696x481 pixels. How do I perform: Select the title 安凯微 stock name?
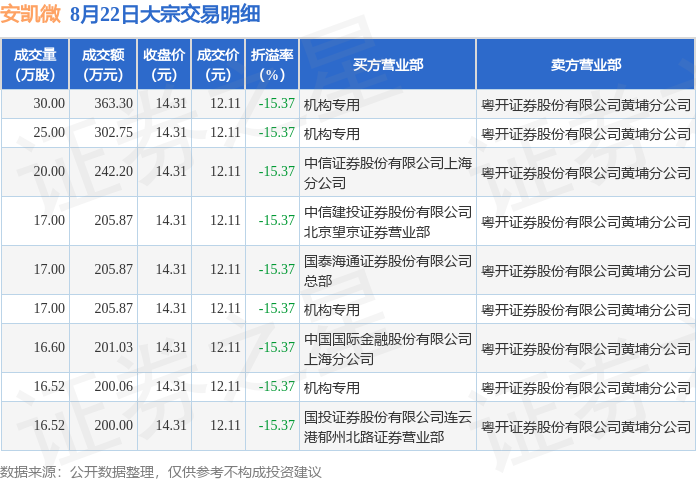pyautogui.click(x=30, y=14)
